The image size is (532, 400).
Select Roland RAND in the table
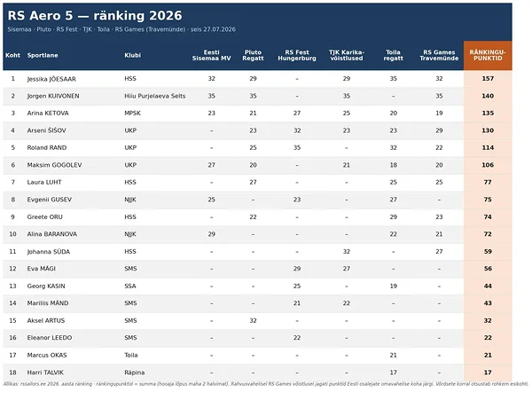coord(47,147)
